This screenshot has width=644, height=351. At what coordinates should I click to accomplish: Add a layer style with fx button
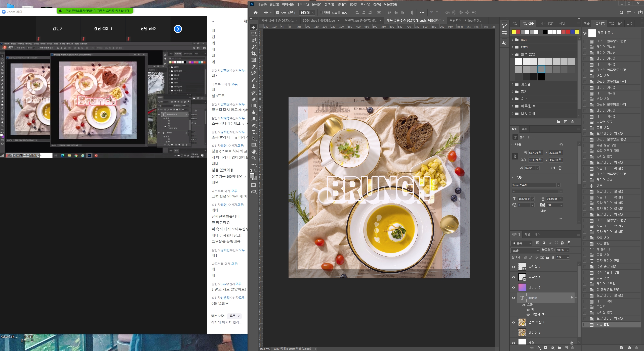[x=539, y=348]
